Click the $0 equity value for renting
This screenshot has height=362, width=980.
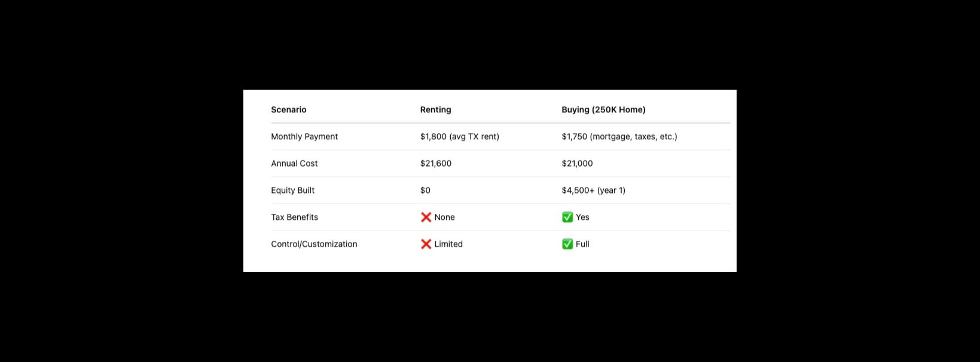click(x=425, y=191)
